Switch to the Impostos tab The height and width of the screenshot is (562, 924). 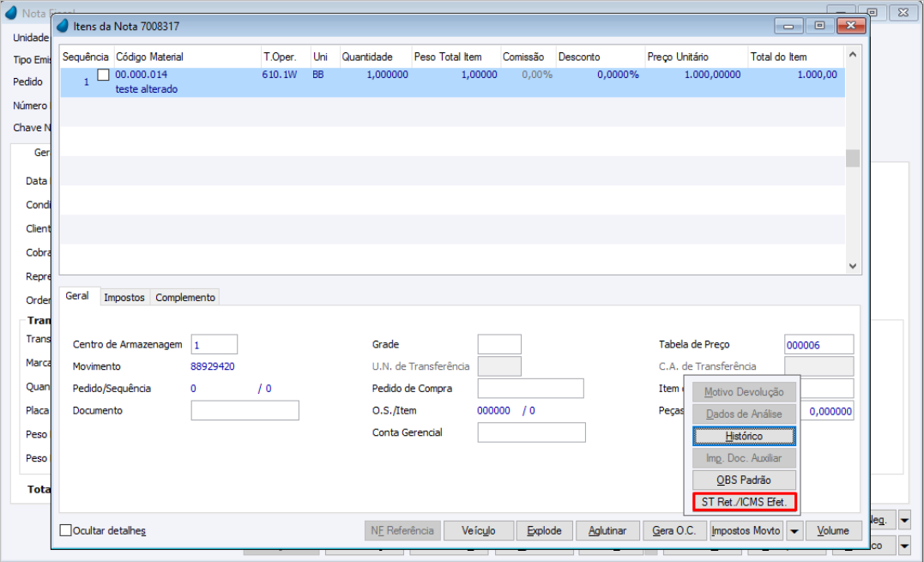(124, 298)
